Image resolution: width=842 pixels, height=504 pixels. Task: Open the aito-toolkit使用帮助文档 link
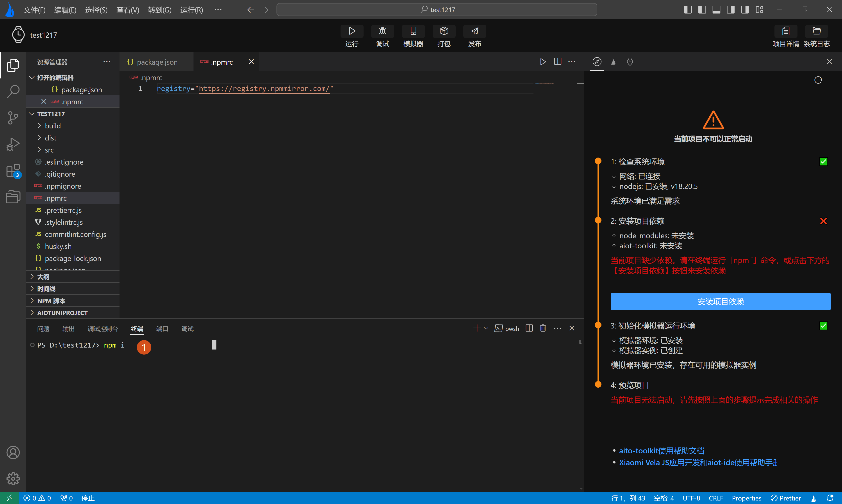point(661,451)
